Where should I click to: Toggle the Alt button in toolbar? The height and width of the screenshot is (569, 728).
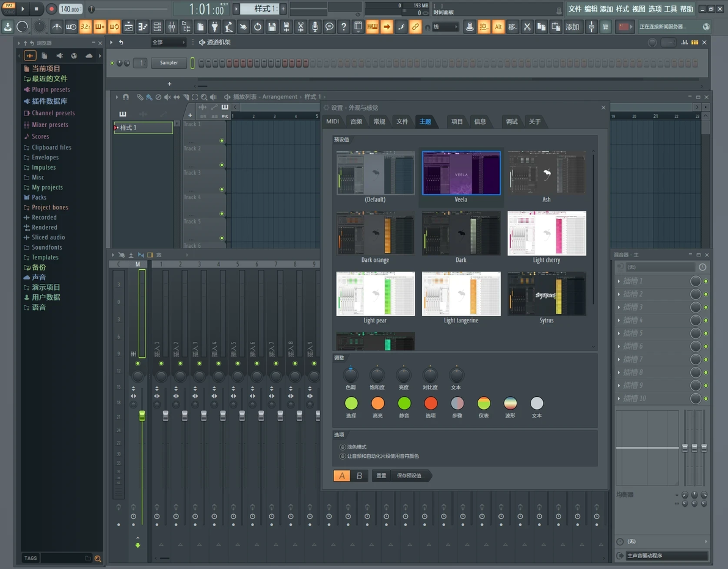point(498,27)
